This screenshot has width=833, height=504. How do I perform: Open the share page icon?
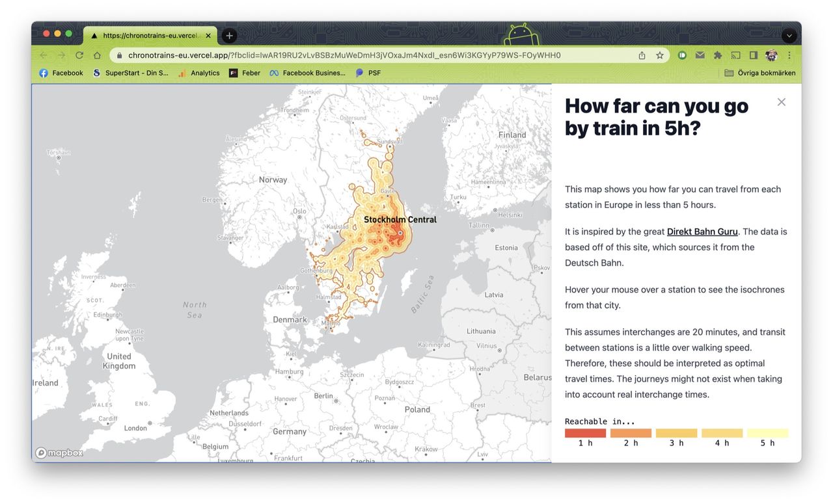[x=642, y=55]
